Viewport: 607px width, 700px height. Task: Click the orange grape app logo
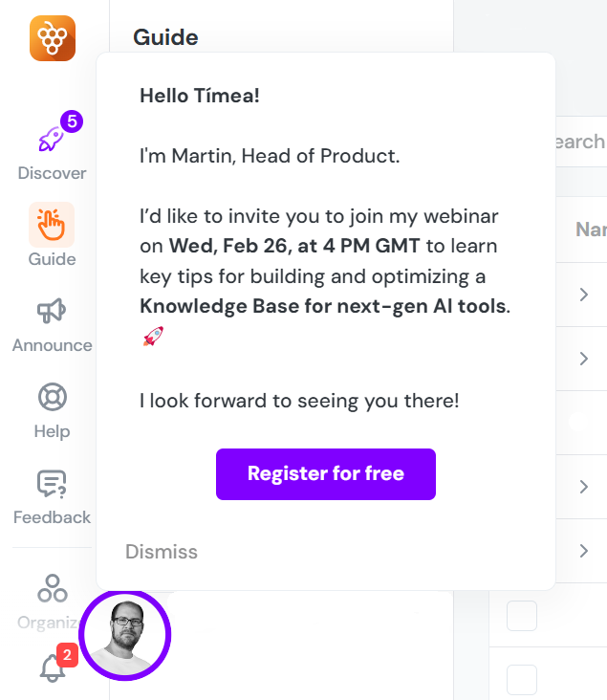[x=52, y=38]
